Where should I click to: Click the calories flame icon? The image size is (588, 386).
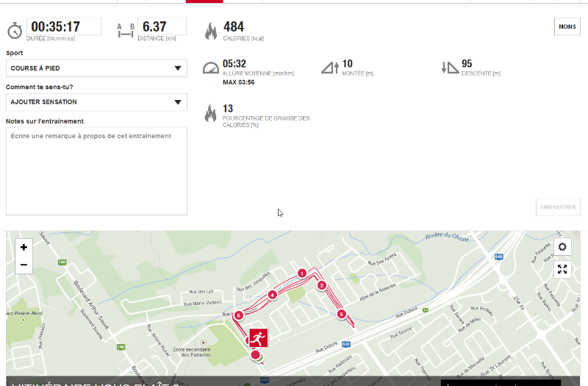211,31
